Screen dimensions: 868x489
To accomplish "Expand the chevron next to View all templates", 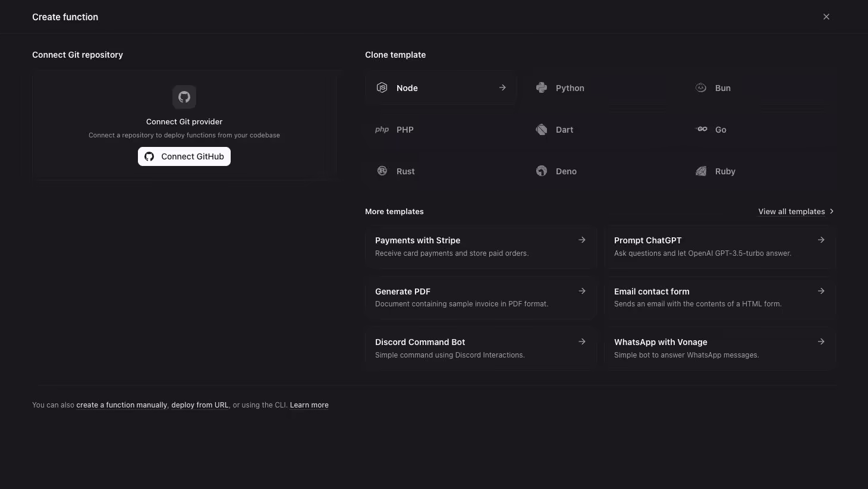I will pos(832,211).
